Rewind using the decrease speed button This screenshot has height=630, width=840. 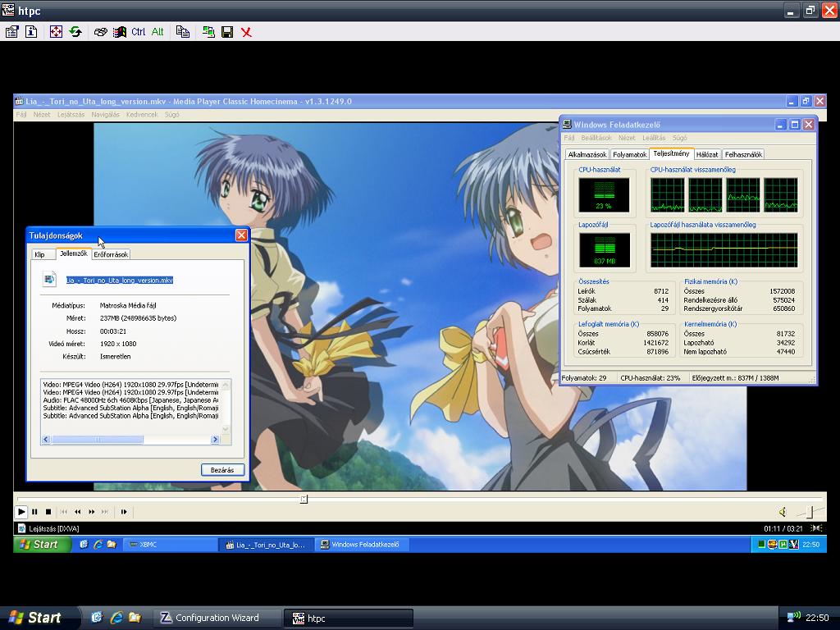[x=78, y=512]
